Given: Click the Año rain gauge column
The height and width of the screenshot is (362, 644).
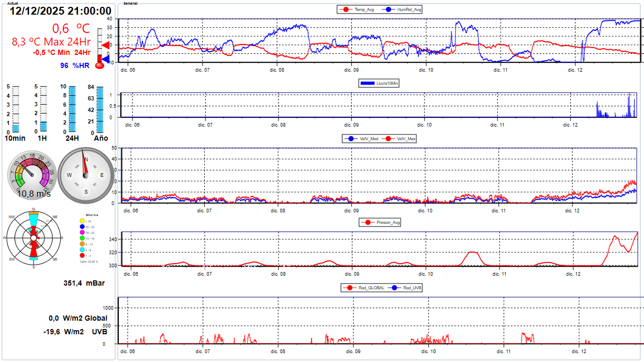Looking at the screenshot, I should coord(100,109).
